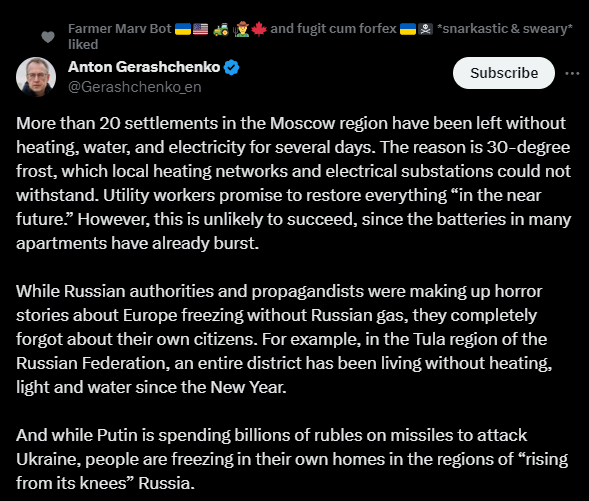Viewport: 589px width, 501px height.
Task: Click the farmer emoji
Action: click(x=242, y=29)
